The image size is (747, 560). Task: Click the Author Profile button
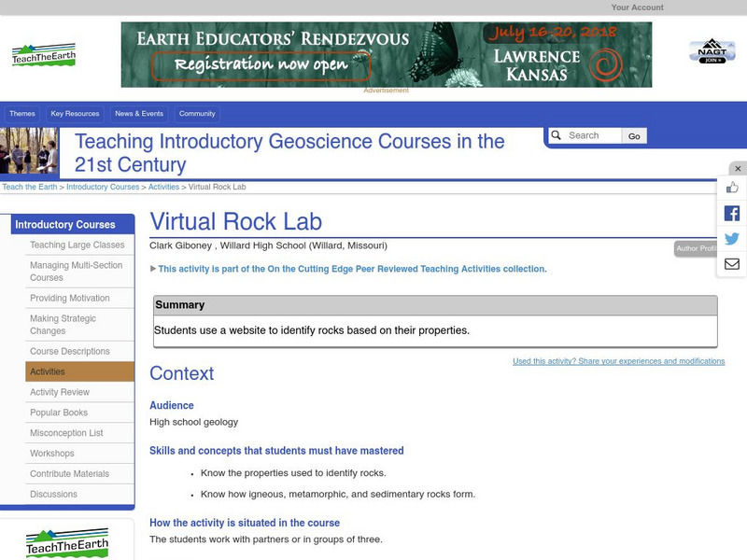(696, 247)
